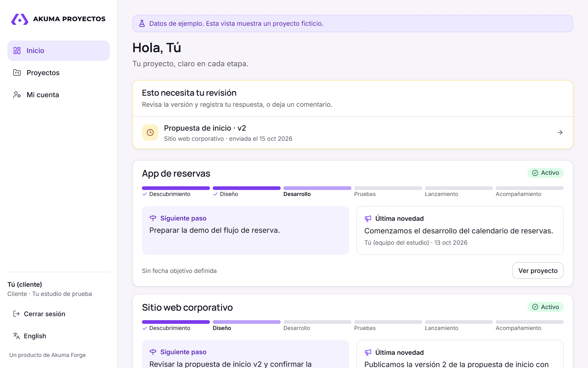Screen dimensions: 588x368
Task: Click the App de reservas project title
Action: (x=176, y=174)
